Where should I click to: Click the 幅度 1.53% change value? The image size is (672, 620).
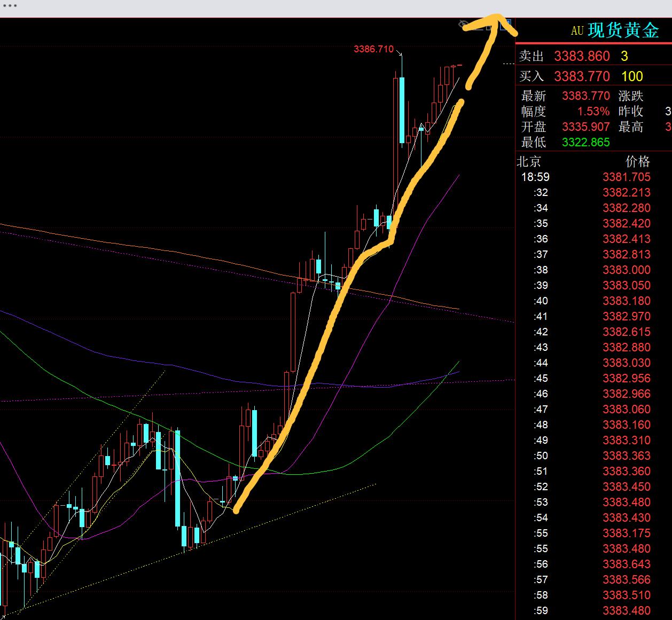593,112
